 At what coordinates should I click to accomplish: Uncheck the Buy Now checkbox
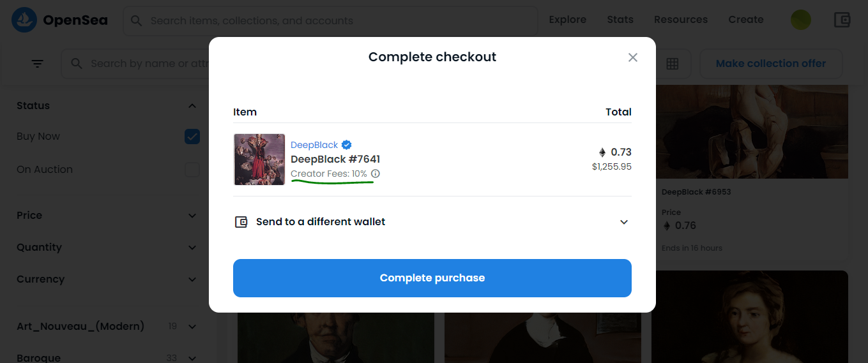[192, 137]
